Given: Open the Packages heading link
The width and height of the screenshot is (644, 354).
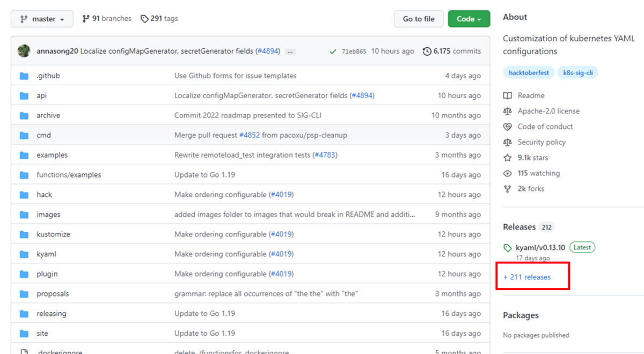Looking at the screenshot, I should tap(521, 315).
